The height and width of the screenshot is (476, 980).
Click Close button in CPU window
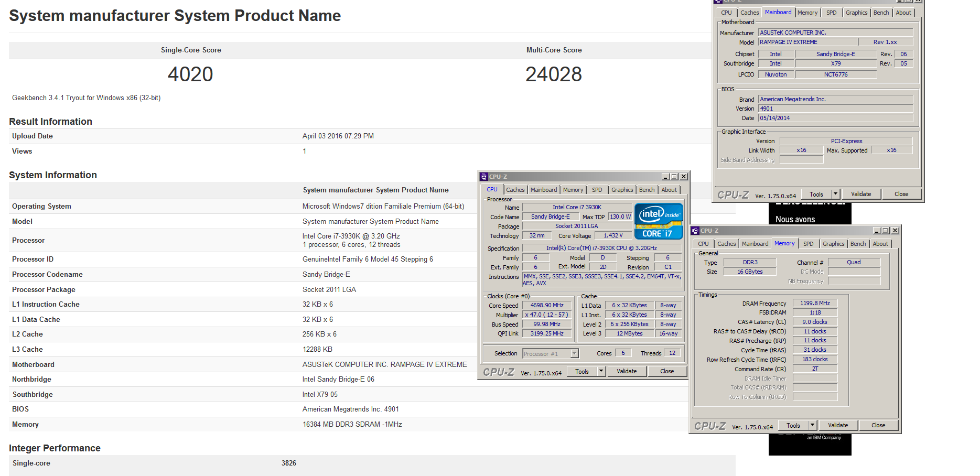(667, 371)
